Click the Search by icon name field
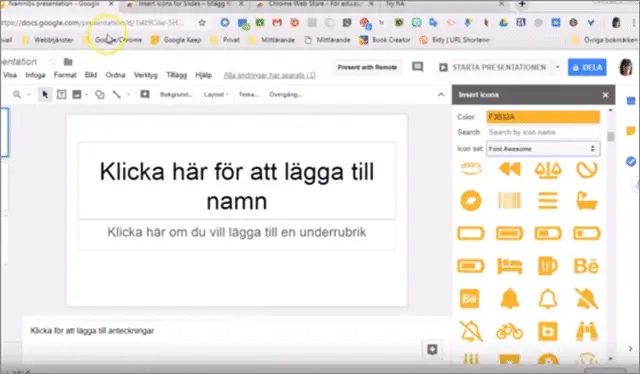Viewport: 640px width, 374px height. click(543, 132)
